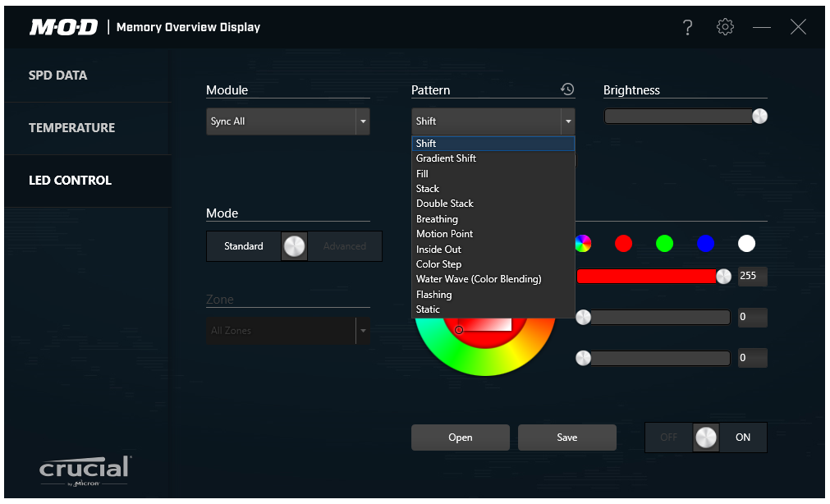Choose Gradient Shift pattern

coord(493,158)
